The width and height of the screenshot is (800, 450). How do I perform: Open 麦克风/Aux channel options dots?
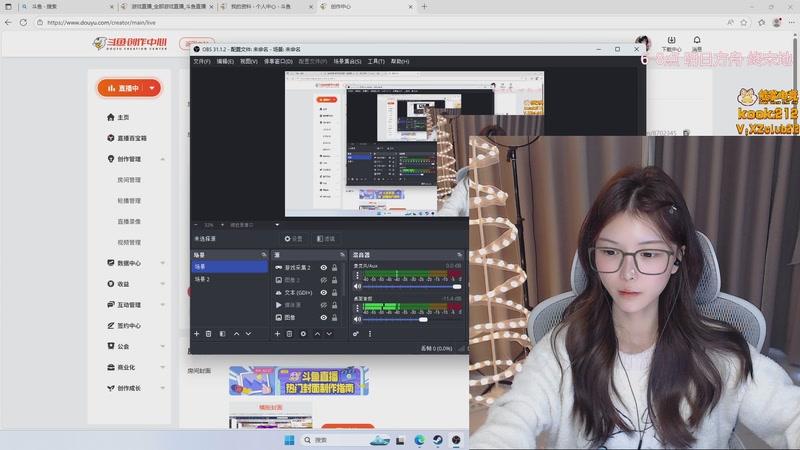(x=357, y=276)
